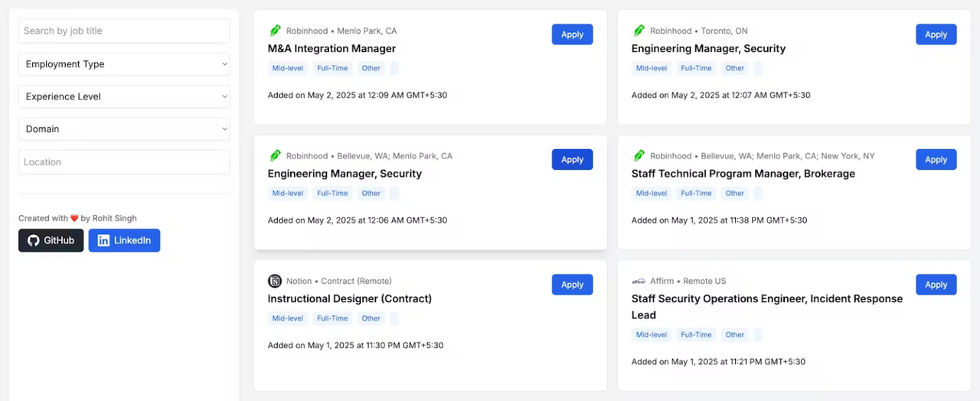Select the Instructional Designer (Contract) title

click(350, 298)
